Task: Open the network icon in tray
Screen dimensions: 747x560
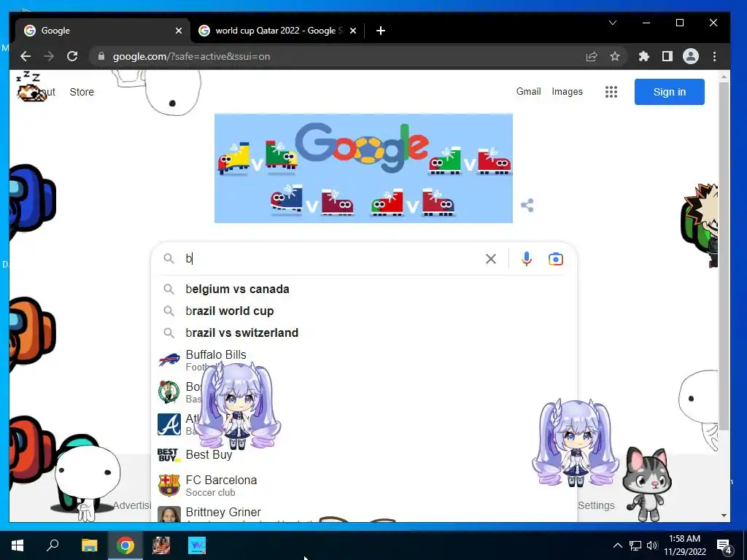Action: pos(635,545)
